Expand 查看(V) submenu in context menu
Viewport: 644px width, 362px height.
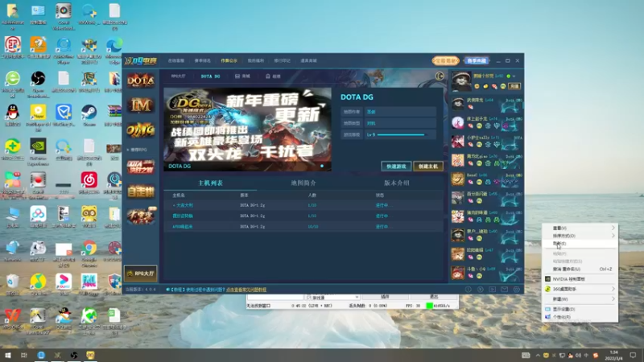pyautogui.click(x=580, y=228)
